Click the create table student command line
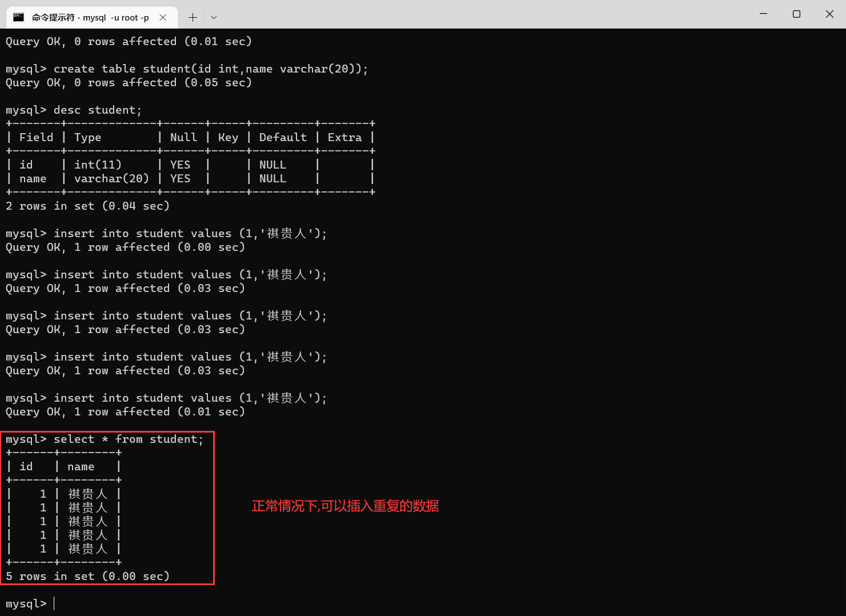The height and width of the screenshot is (616, 846). (x=187, y=69)
